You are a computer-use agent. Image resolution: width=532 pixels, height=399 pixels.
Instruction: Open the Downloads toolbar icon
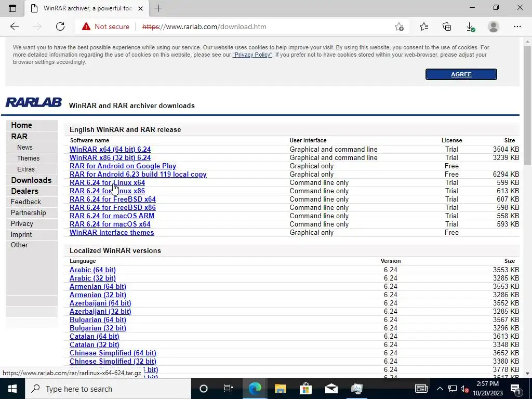point(470,26)
